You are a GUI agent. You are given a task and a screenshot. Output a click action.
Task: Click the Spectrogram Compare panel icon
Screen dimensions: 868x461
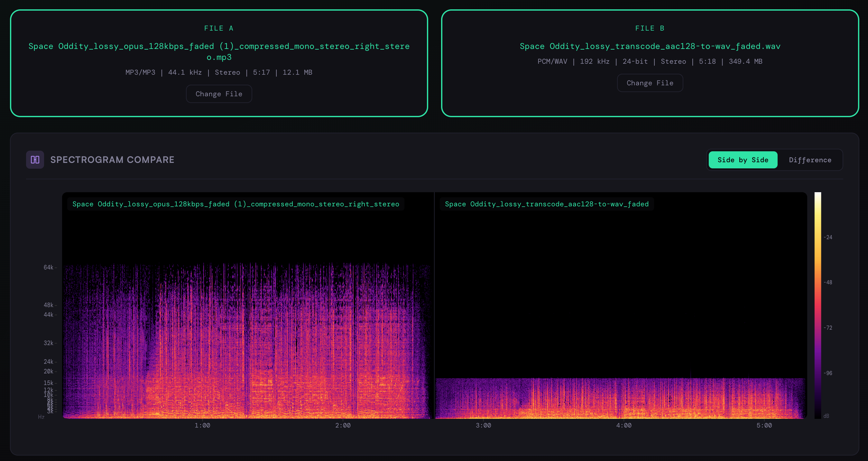click(35, 159)
